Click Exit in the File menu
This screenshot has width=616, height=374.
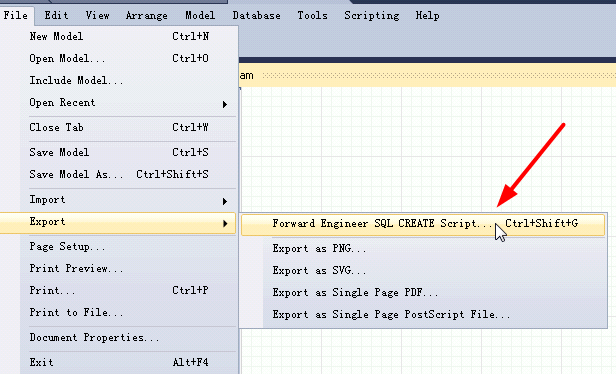(119, 362)
